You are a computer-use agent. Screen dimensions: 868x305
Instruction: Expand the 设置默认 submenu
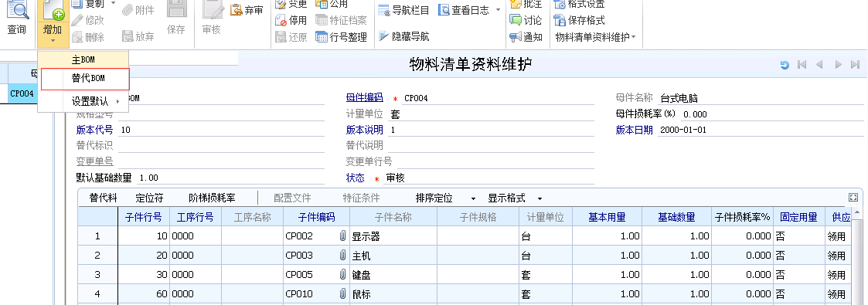click(x=83, y=102)
